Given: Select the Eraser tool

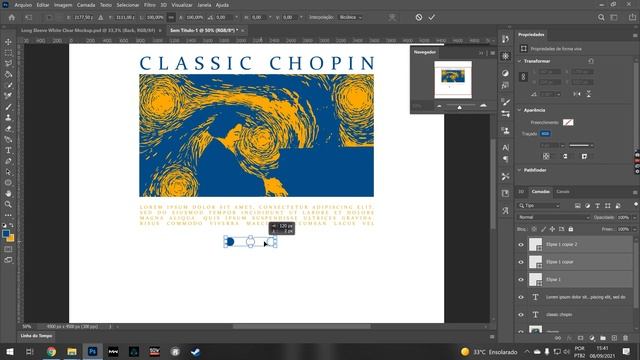Looking at the screenshot, I should [x=8, y=129].
